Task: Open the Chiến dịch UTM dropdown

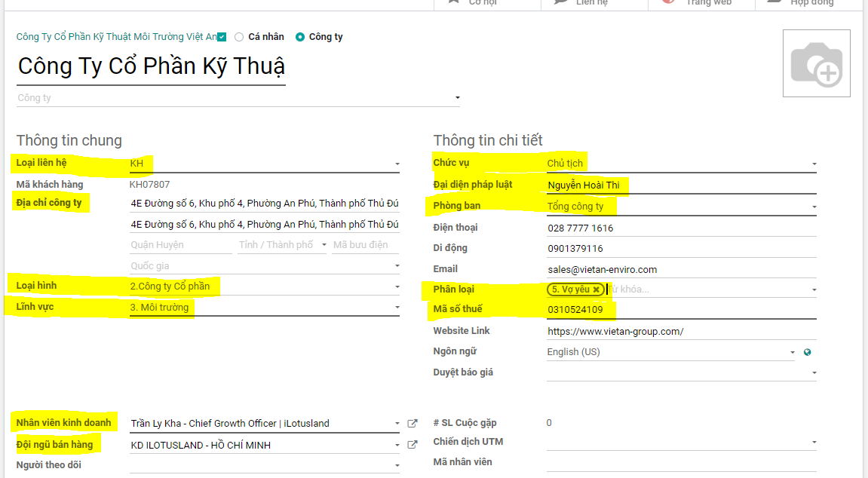Action: 814,442
